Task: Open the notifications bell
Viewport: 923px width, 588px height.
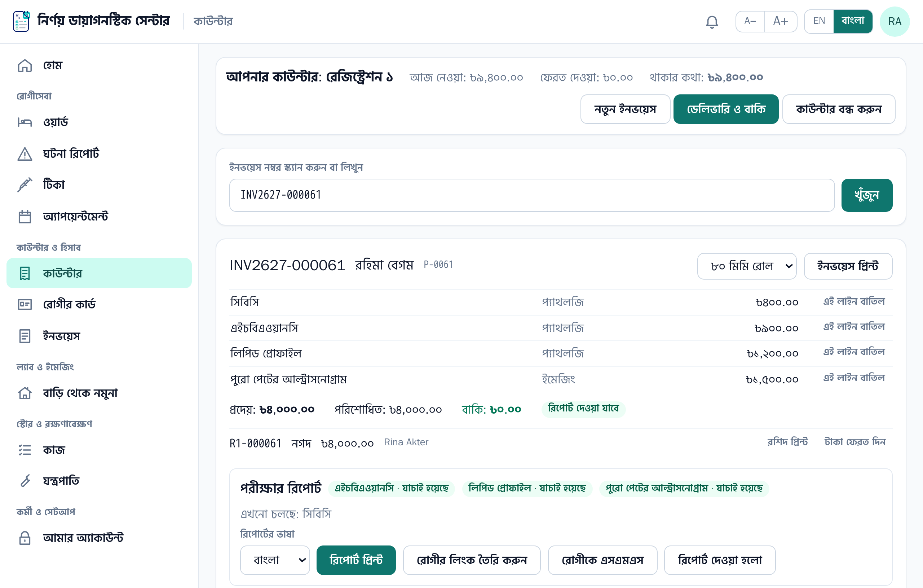Action: click(x=712, y=22)
